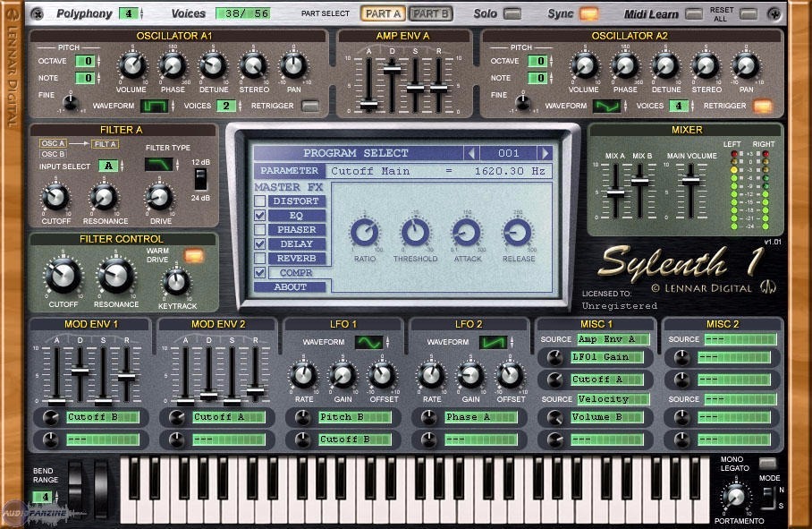
Task: Toggle Oscillator A1 Retrigger
Action: 310,106
